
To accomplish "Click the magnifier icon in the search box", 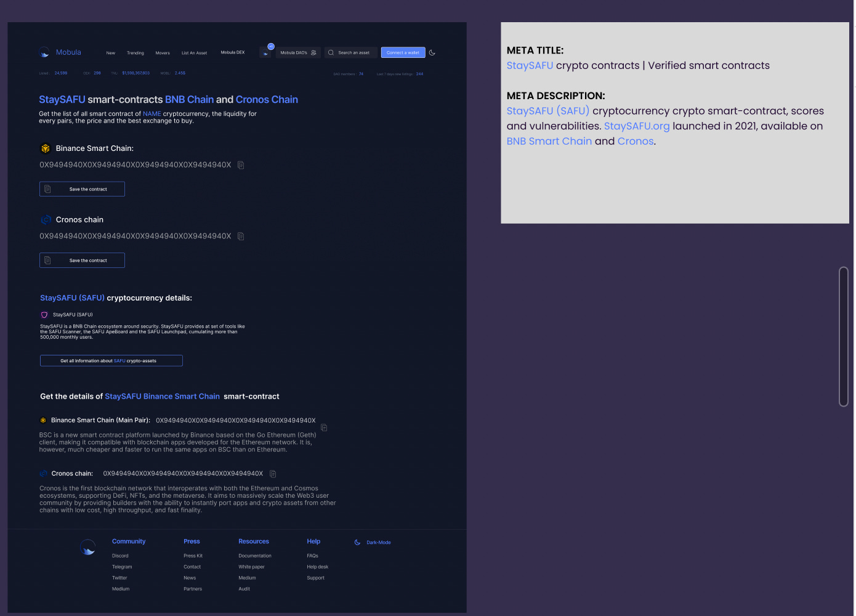I will [x=331, y=53].
